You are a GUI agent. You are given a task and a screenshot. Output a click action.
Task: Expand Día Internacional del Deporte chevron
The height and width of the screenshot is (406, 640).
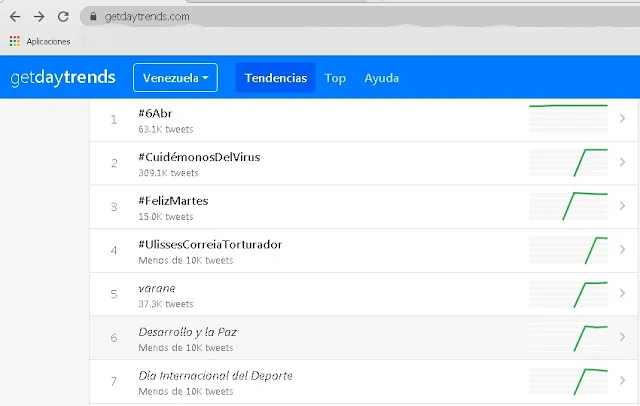point(622,380)
